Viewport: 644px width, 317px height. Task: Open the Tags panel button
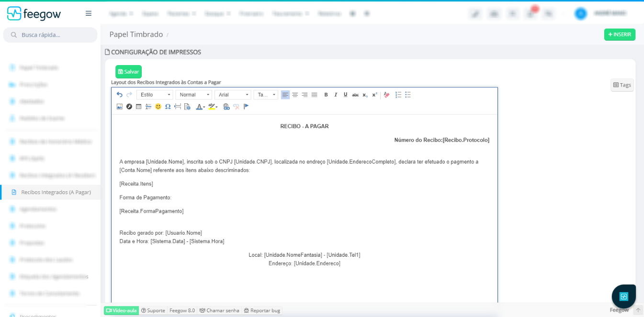pyautogui.click(x=622, y=85)
